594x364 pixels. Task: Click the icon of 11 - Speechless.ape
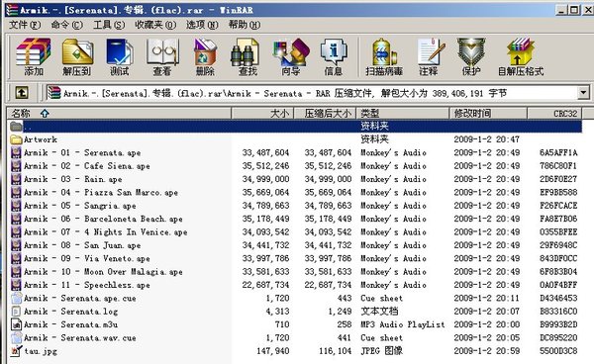pos(16,285)
